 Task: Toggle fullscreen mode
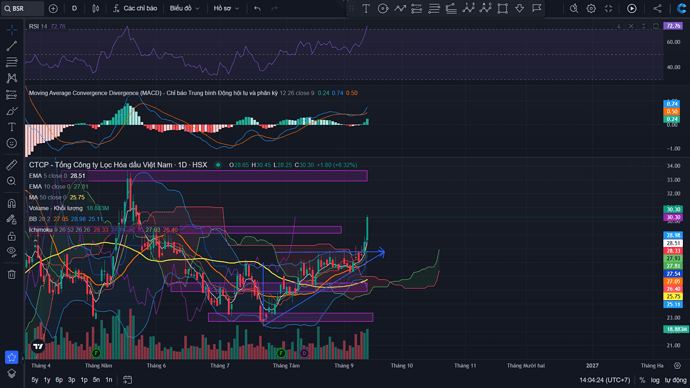click(x=609, y=8)
